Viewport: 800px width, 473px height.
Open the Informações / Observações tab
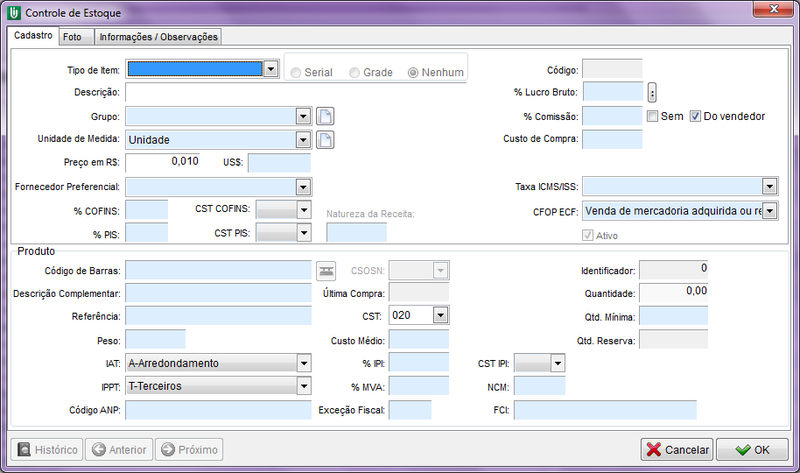click(x=158, y=37)
